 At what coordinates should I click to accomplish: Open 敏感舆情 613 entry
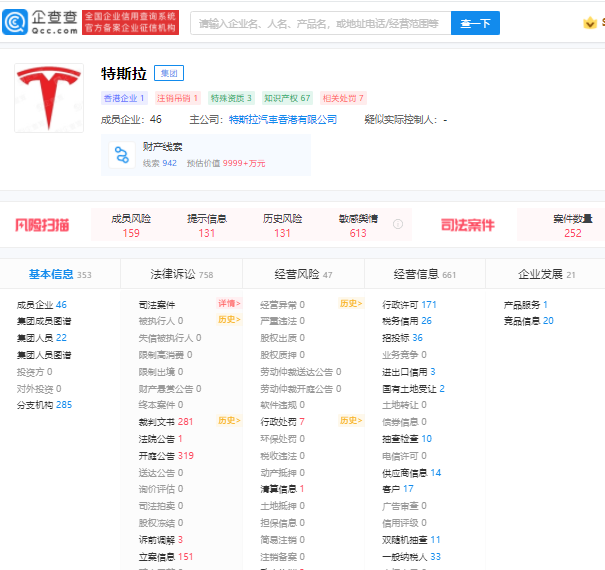point(358,225)
